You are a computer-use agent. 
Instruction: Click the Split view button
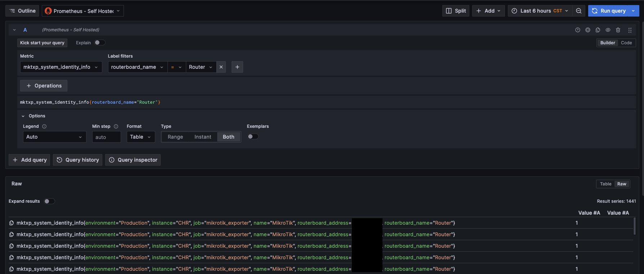coord(456,11)
